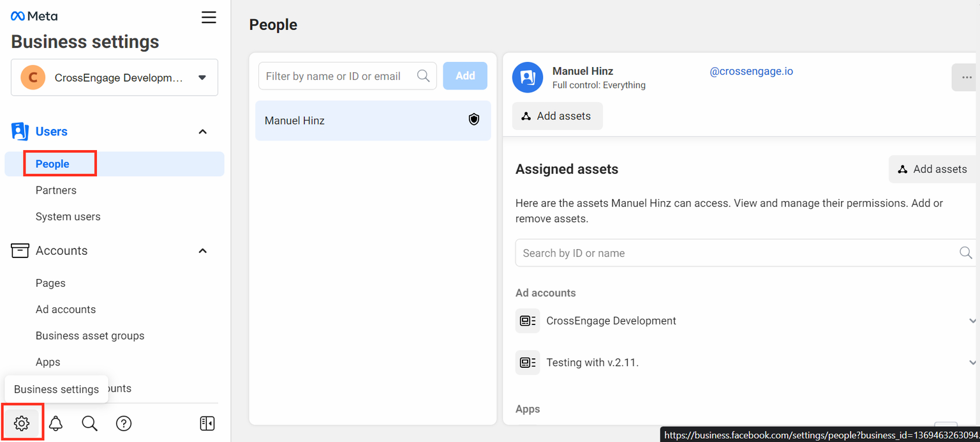This screenshot has width=980, height=442.
Task: Click the @crossengage.io email link
Action: pos(752,72)
